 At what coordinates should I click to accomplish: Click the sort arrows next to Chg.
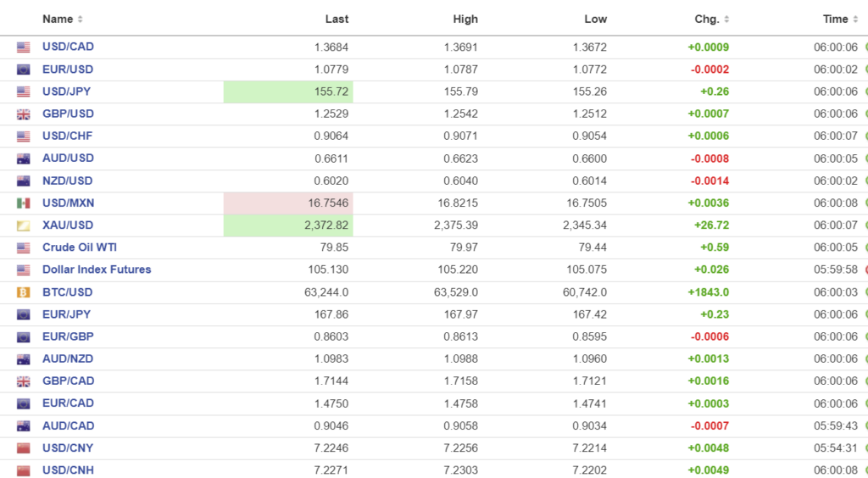(726, 19)
